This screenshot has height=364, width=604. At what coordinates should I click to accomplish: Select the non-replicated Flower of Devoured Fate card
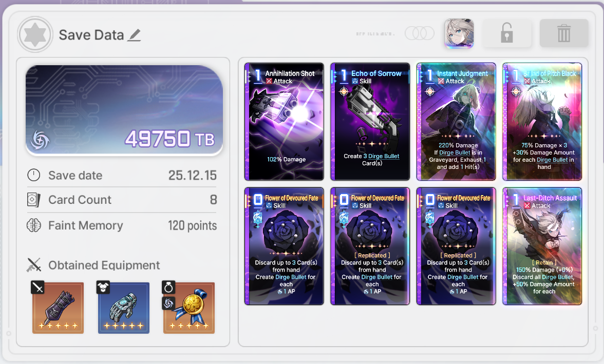point(285,246)
